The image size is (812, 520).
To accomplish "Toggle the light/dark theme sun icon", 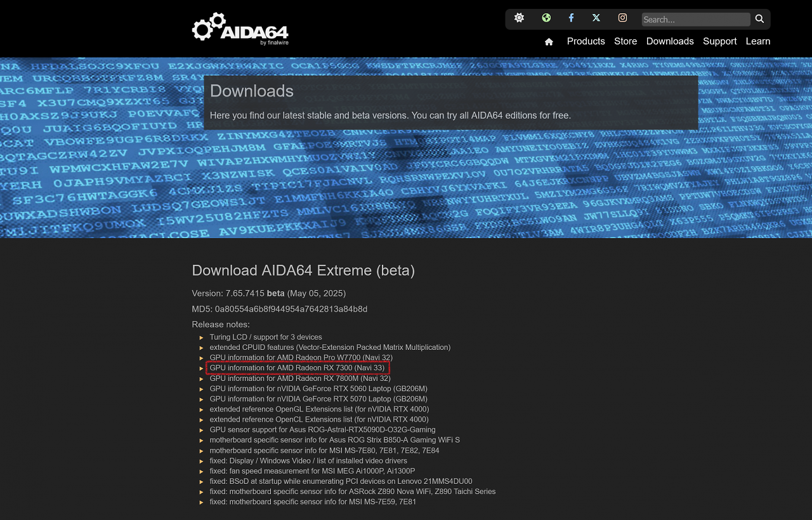I will 519,18.
